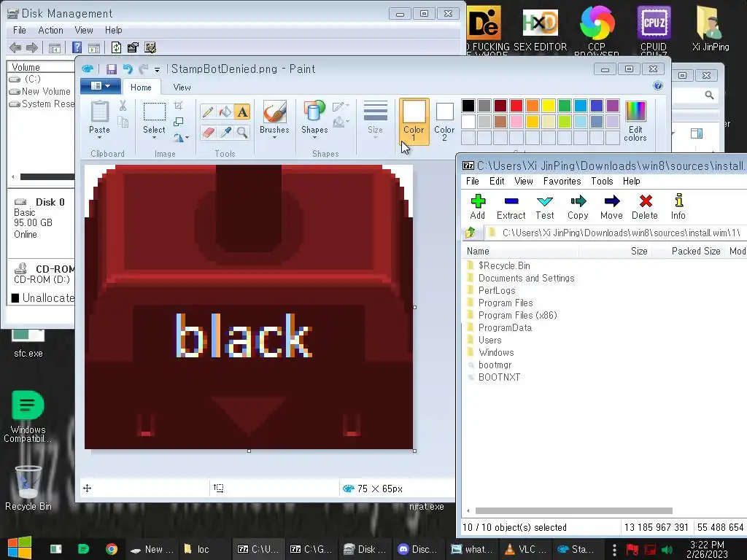Switch to the View tab in Paint
This screenshot has height=560, width=747.
pos(182,87)
